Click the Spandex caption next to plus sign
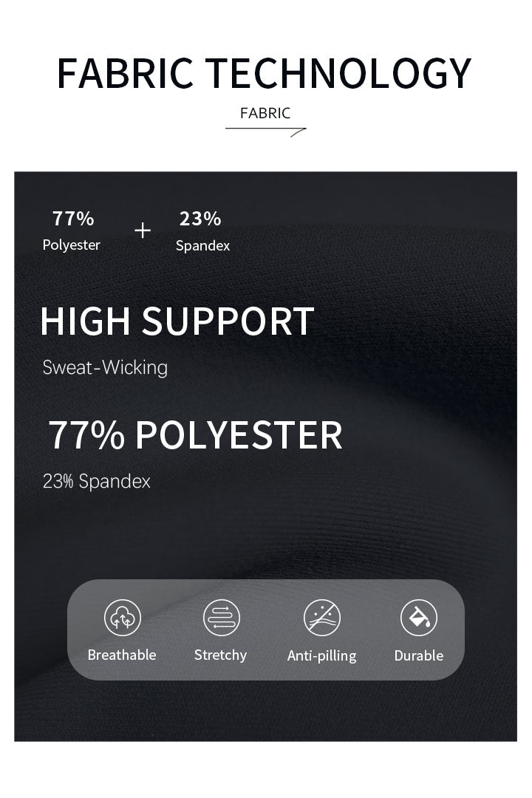Viewport: 532px width, 798px height. [x=202, y=246]
